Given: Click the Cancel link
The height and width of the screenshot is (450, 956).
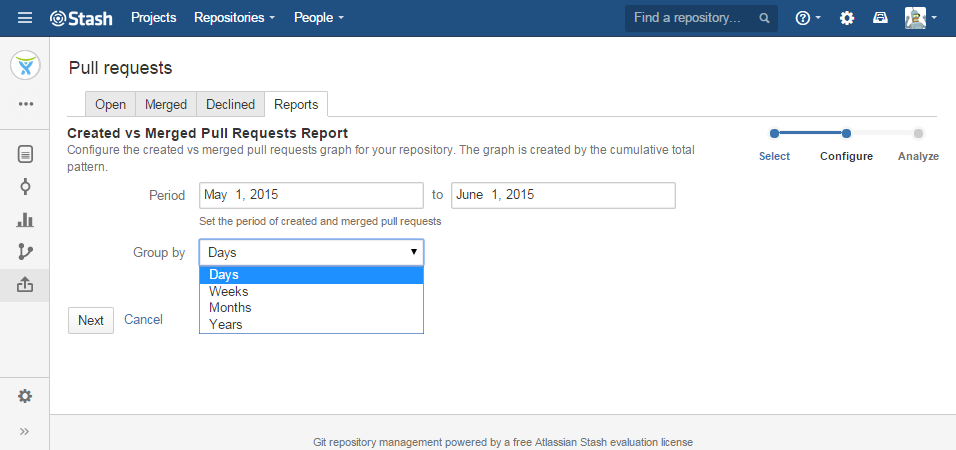Looking at the screenshot, I should 143,320.
